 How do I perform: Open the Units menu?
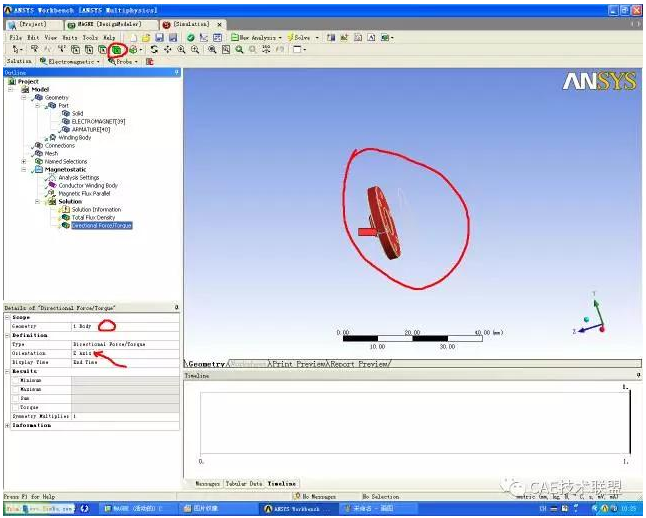click(70, 38)
